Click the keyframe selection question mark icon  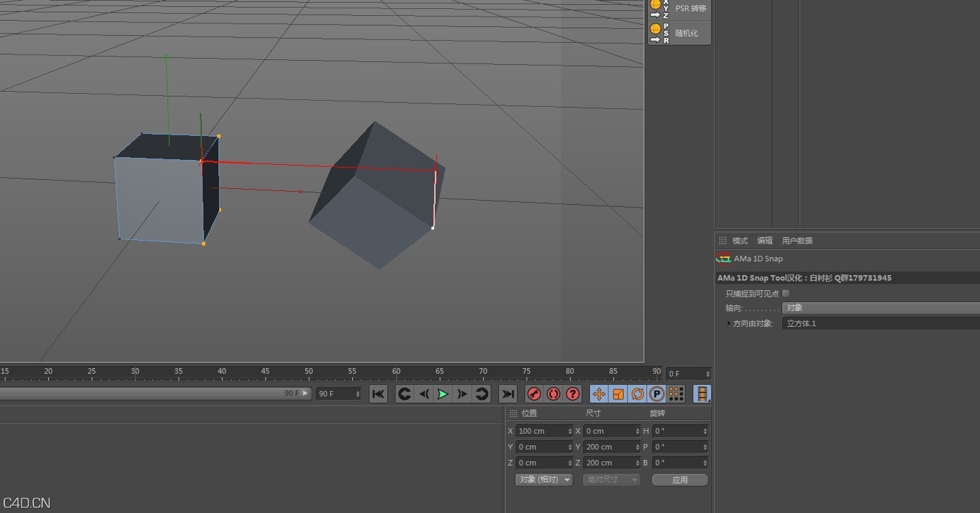coord(573,394)
